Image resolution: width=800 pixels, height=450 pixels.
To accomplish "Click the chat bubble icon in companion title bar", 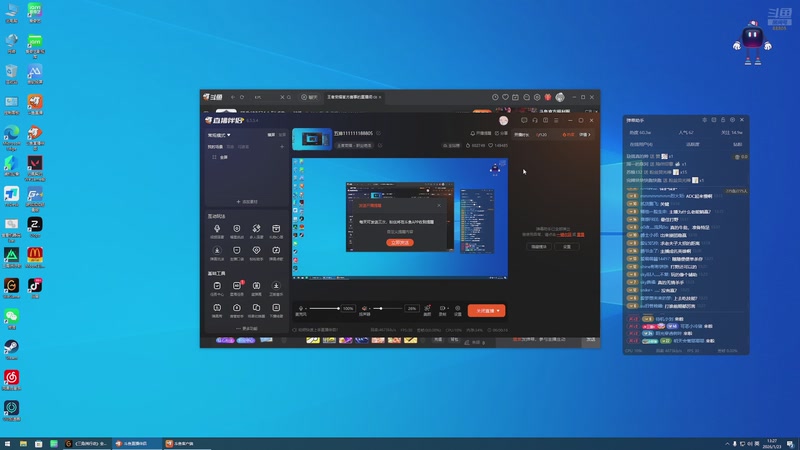I will tap(524, 120).
